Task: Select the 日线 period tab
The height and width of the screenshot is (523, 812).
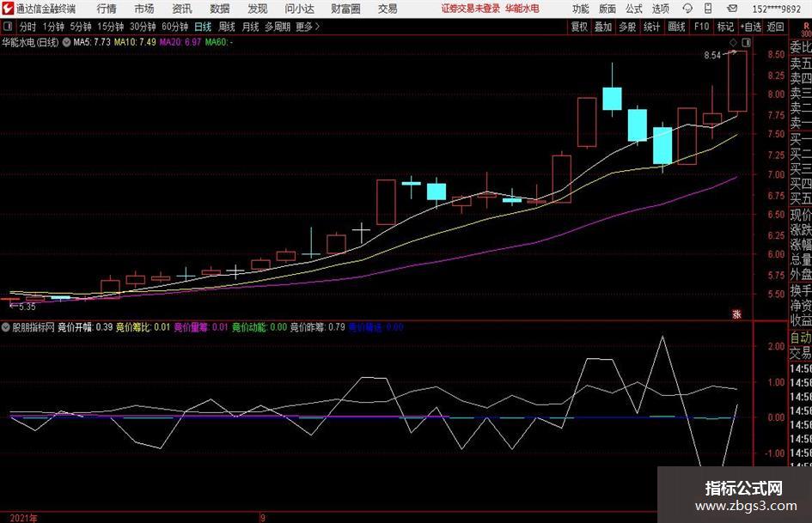Action: [x=203, y=27]
